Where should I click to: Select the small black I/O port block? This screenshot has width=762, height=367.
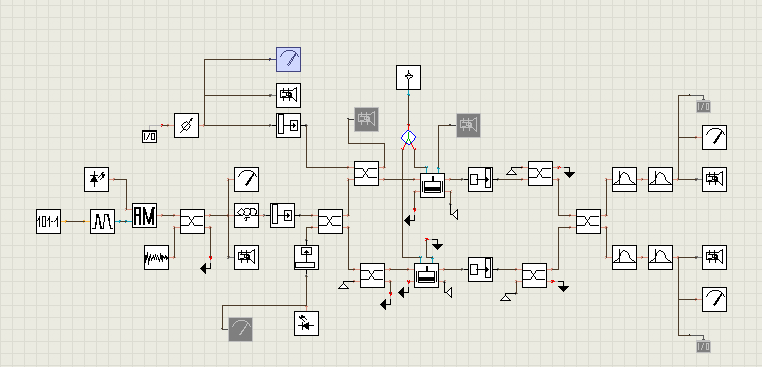[150, 137]
